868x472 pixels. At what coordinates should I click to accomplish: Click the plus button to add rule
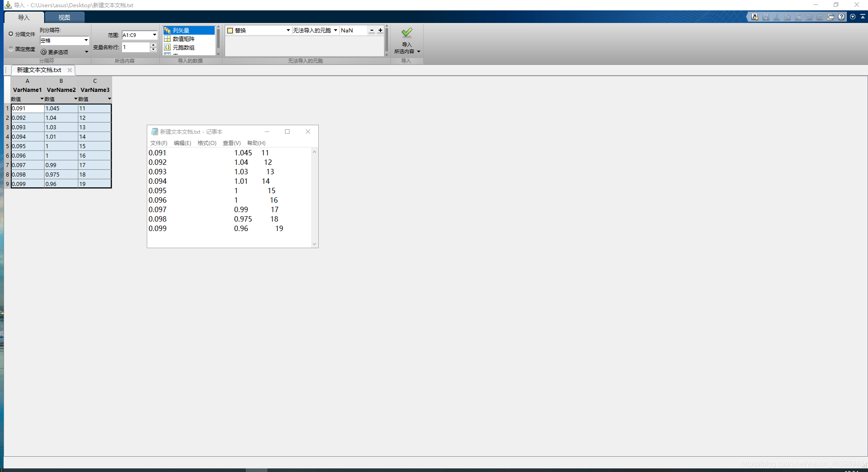pyautogui.click(x=380, y=31)
